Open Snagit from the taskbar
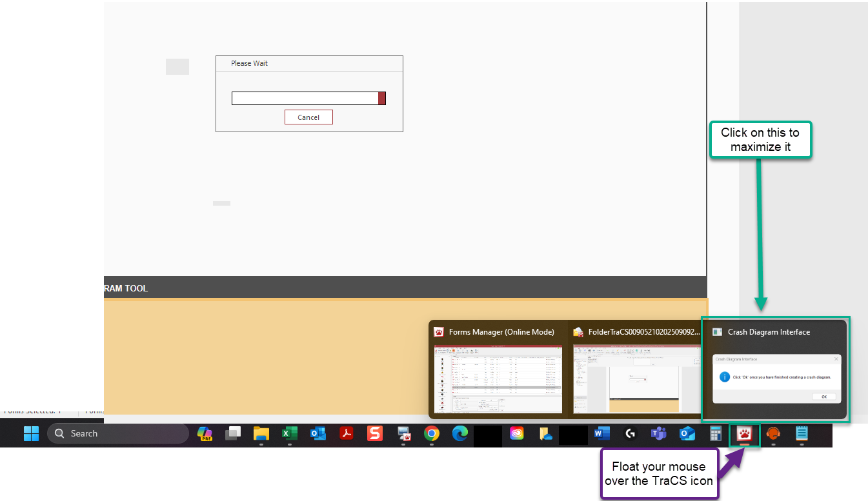 tap(375, 433)
